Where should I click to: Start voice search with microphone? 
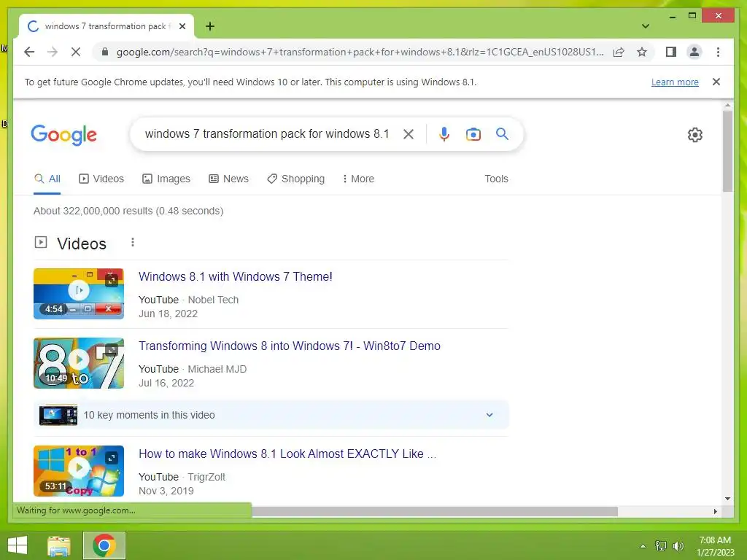click(444, 134)
